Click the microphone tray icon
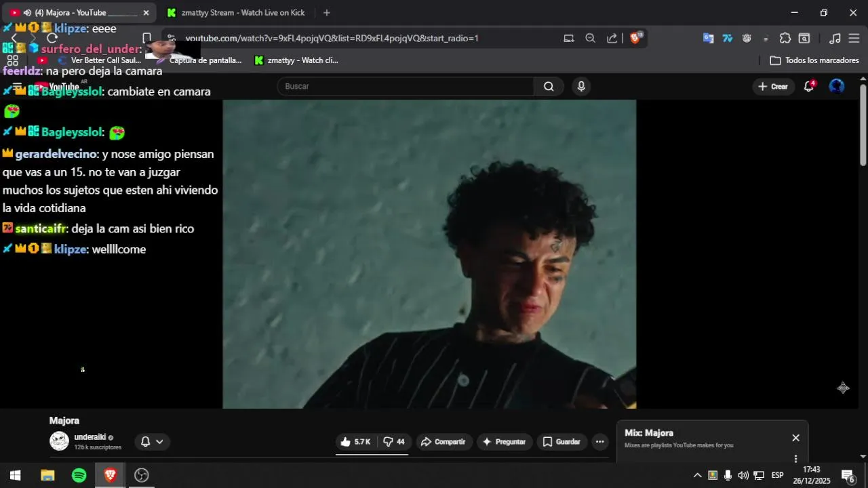Viewport: 868px width, 488px height. pyautogui.click(x=728, y=475)
